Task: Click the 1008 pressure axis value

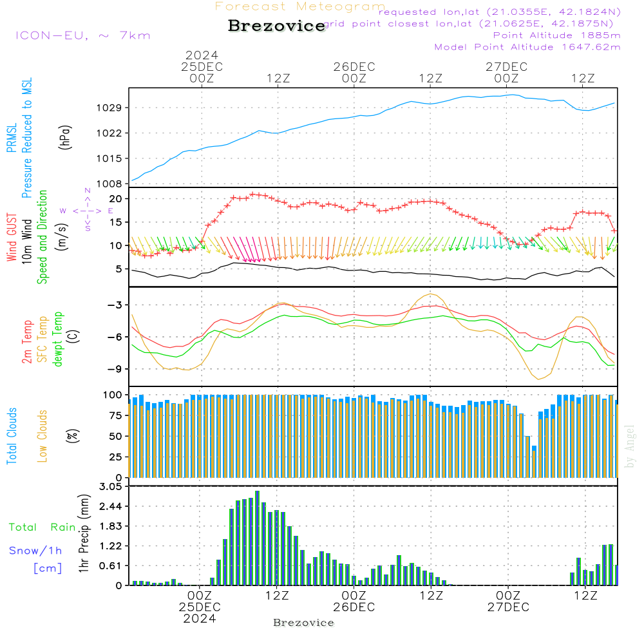Action: pos(109,184)
